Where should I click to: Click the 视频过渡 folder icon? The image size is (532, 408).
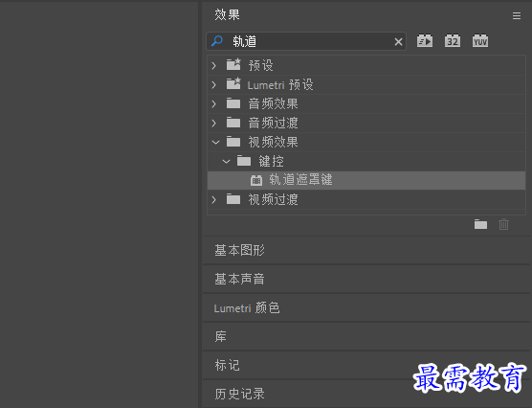coord(233,199)
